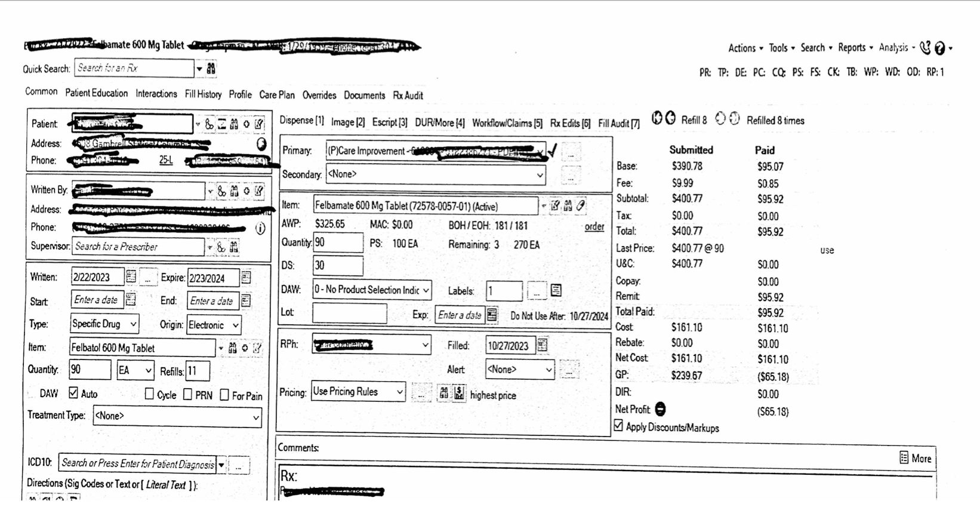The height and width of the screenshot is (513, 980).
Task: Click add prescriber plus icon in Written By row
Action: click(246, 191)
